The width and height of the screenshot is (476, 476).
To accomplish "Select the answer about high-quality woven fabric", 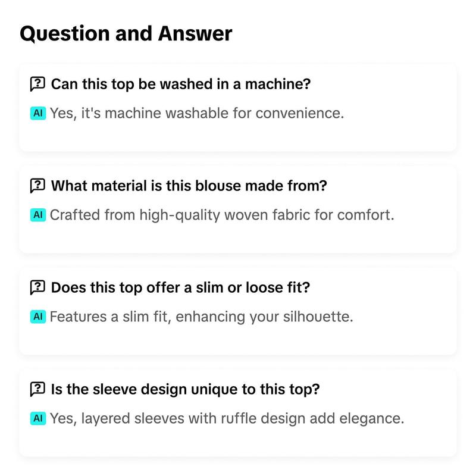I will pos(222,215).
